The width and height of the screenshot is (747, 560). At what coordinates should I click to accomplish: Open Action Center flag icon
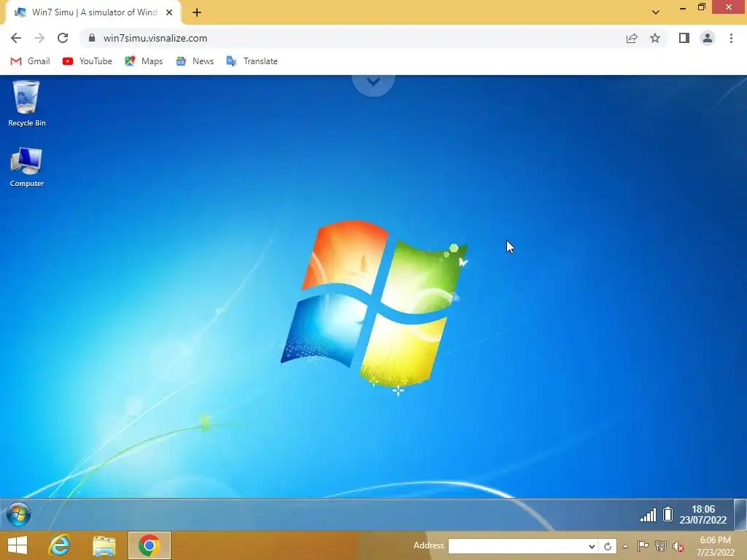point(643,546)
